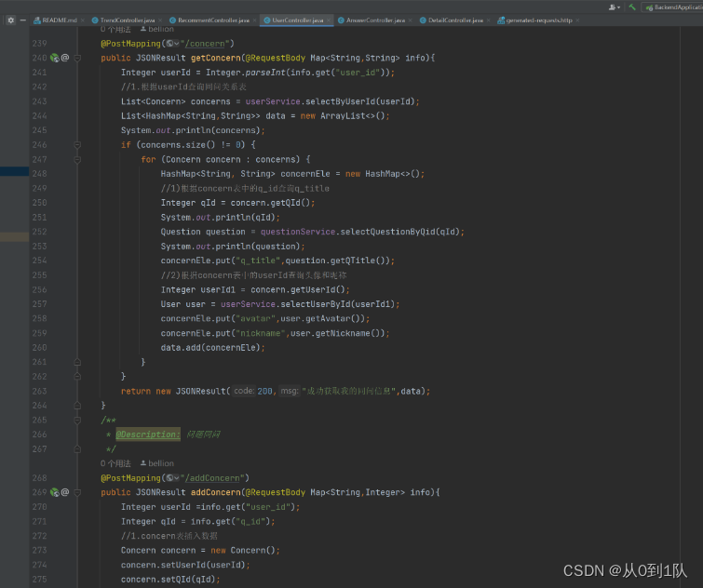Click the highlighted @Description: tag on line 266
This screenshot has width=703, height=588.
(148, 434)
